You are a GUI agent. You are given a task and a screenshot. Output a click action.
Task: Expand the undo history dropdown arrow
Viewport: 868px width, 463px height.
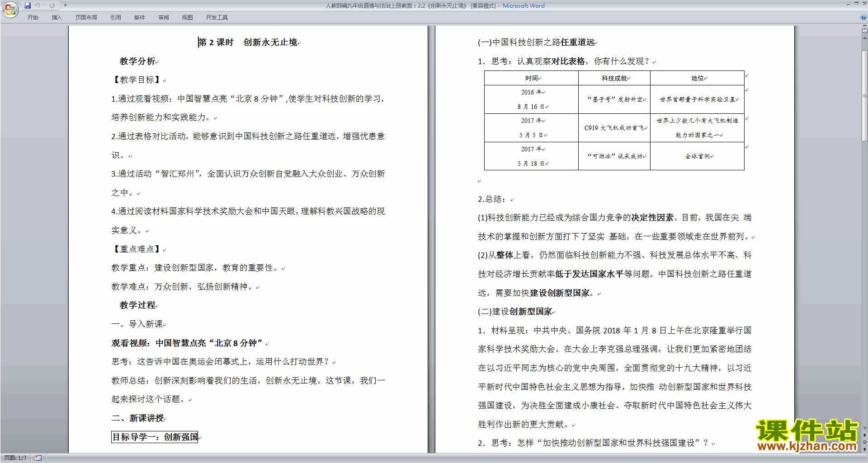click(x=44, y=5)
